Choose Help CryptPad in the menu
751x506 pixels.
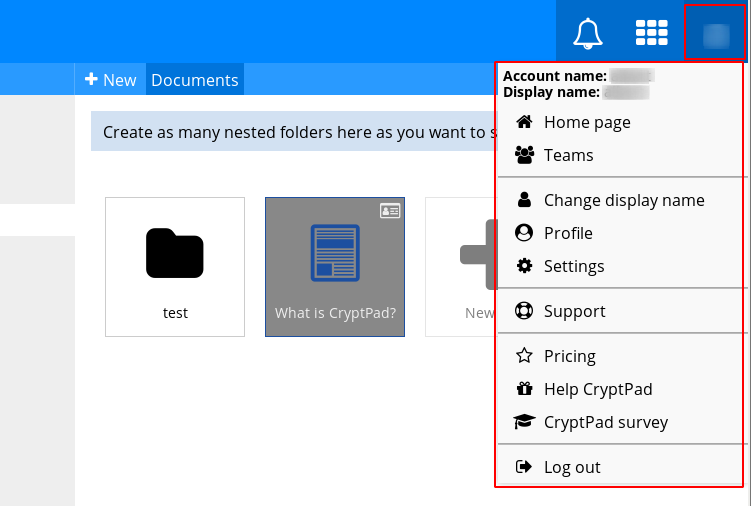click(620, 389)
